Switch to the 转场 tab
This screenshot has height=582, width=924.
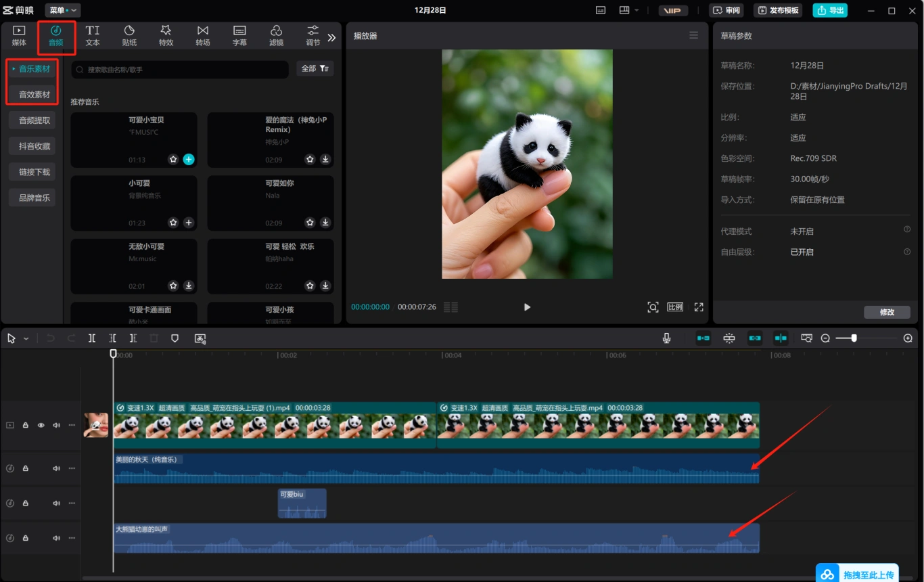point(203,36)
